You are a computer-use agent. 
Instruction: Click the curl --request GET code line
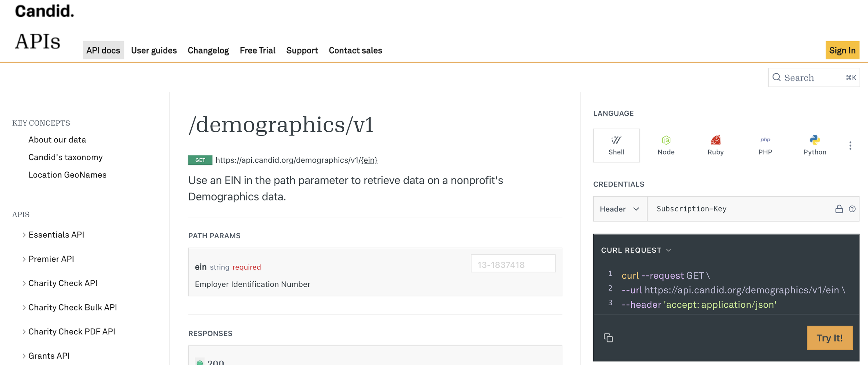click(x=666, y=275)
